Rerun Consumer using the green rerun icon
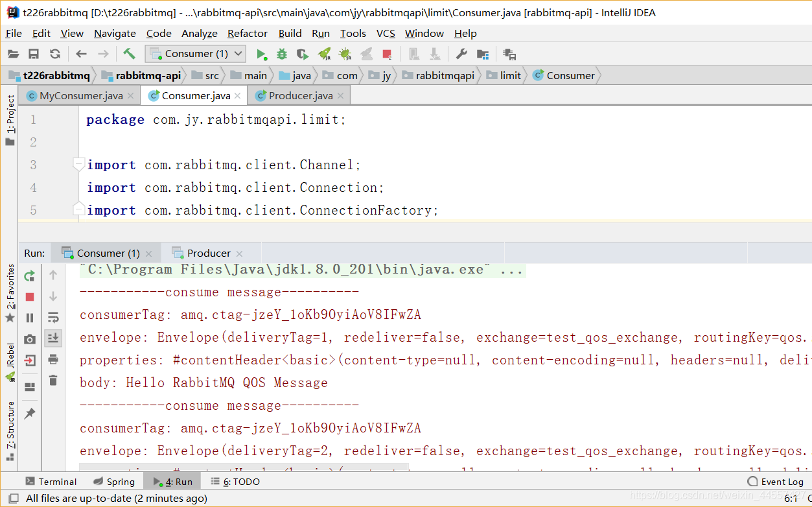812x507 pixels. (x=29, y=274)
